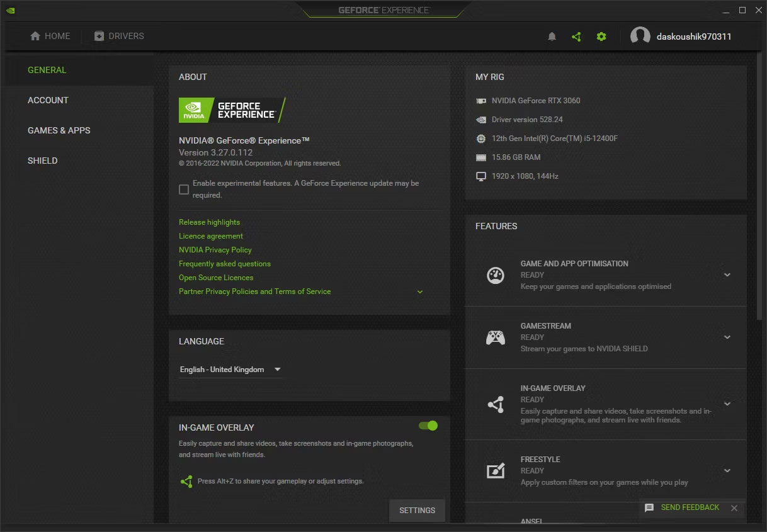Click the GameStream controller icon
The width and height of the screenshot is (767, 532).
point(496,337)
